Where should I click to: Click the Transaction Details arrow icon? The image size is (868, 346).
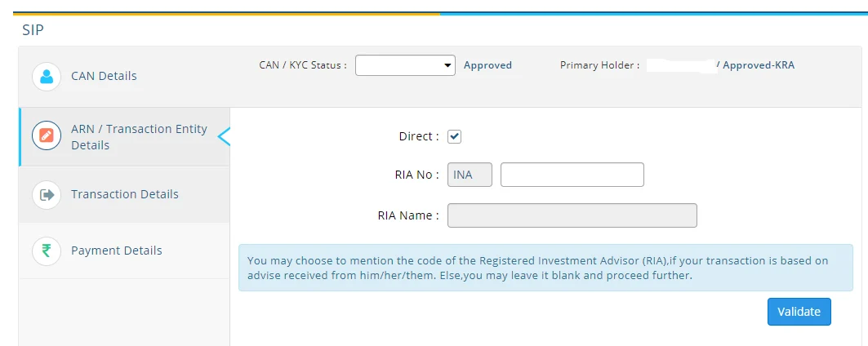[x=47, y=194]
